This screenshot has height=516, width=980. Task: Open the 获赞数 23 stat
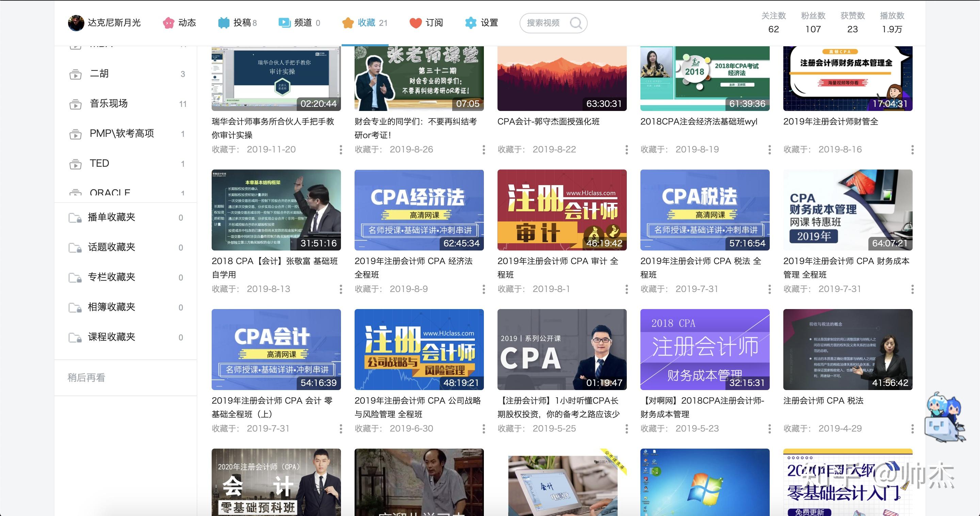[x=852, y=22]
